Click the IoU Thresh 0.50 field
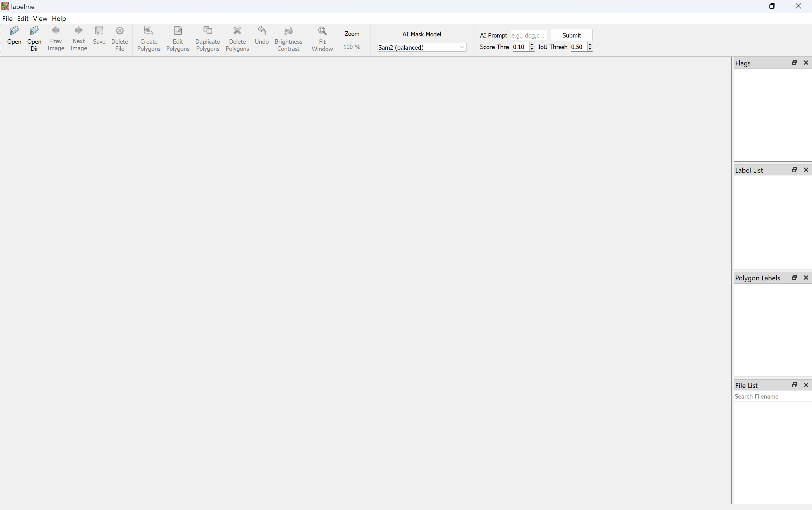 (x=578, y=47)
